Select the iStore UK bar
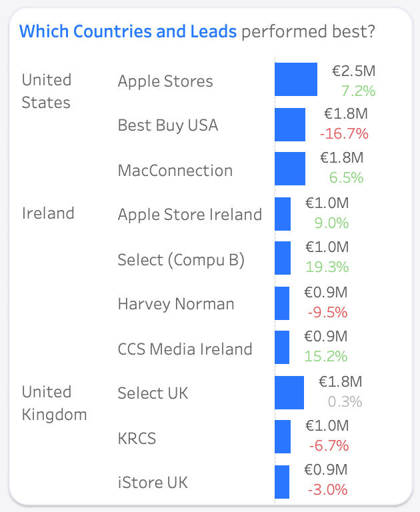Image resolution: width=420 pixels, height=512 pixels. (x=282, y=481)
